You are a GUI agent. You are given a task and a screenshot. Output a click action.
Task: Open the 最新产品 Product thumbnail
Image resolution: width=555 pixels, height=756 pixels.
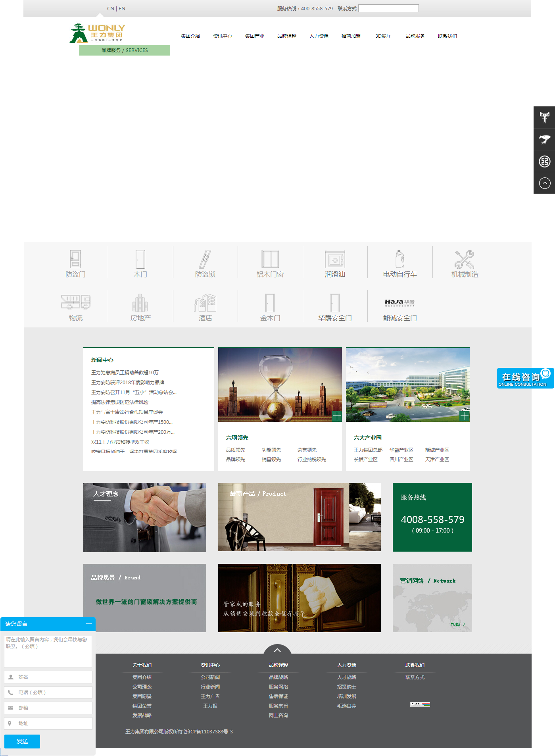pos(300,517)
